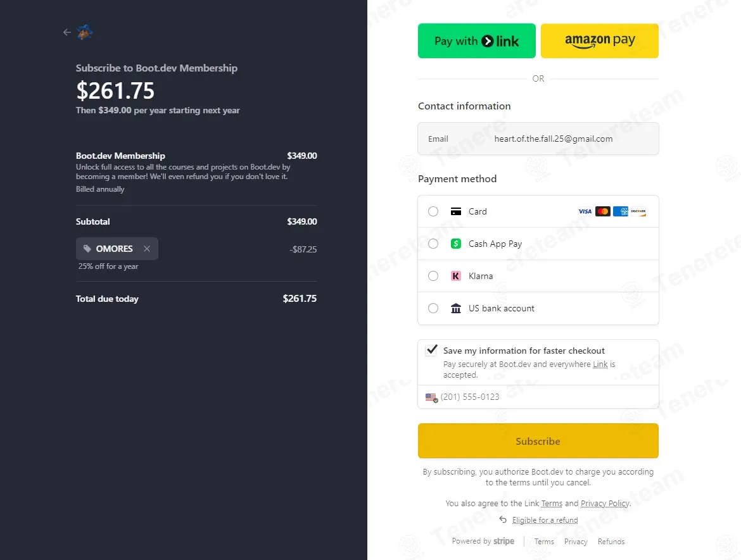Click the OMORES coupon tag icon
This screenshot has width=741, height=560.
click(x=87, y=249)
